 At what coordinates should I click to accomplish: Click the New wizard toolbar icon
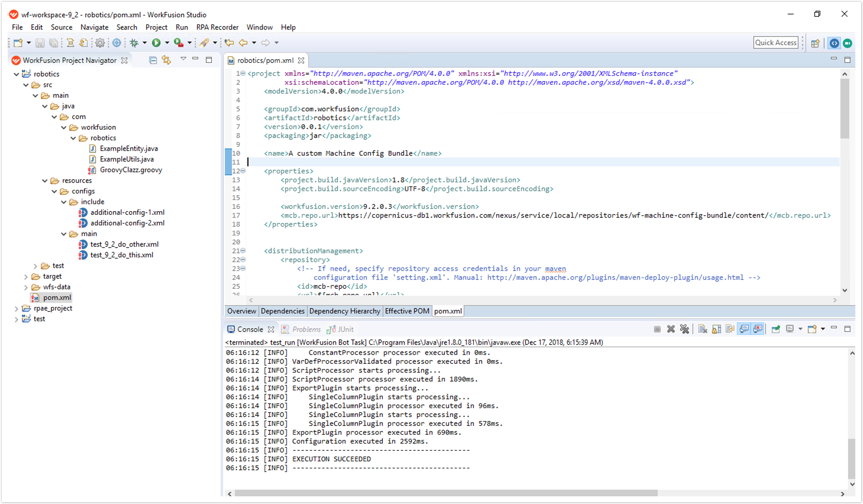click(x=18, y=43)
